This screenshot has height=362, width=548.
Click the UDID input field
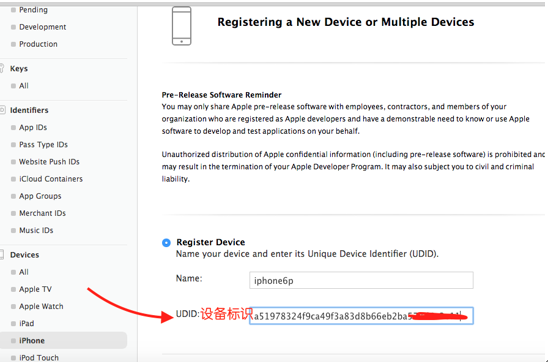pyautogui.click(x=361, y=316)
